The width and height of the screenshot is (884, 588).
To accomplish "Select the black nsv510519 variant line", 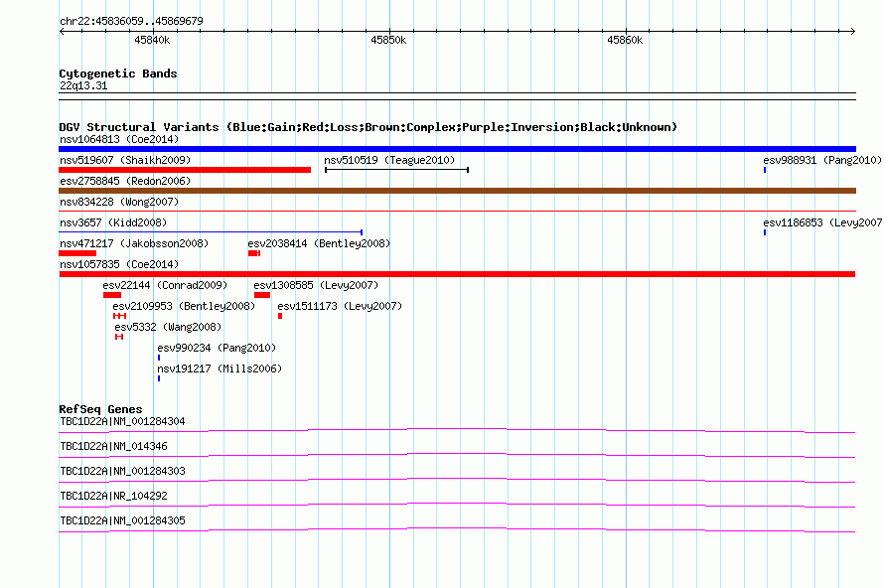I will (x=397, y=170).
